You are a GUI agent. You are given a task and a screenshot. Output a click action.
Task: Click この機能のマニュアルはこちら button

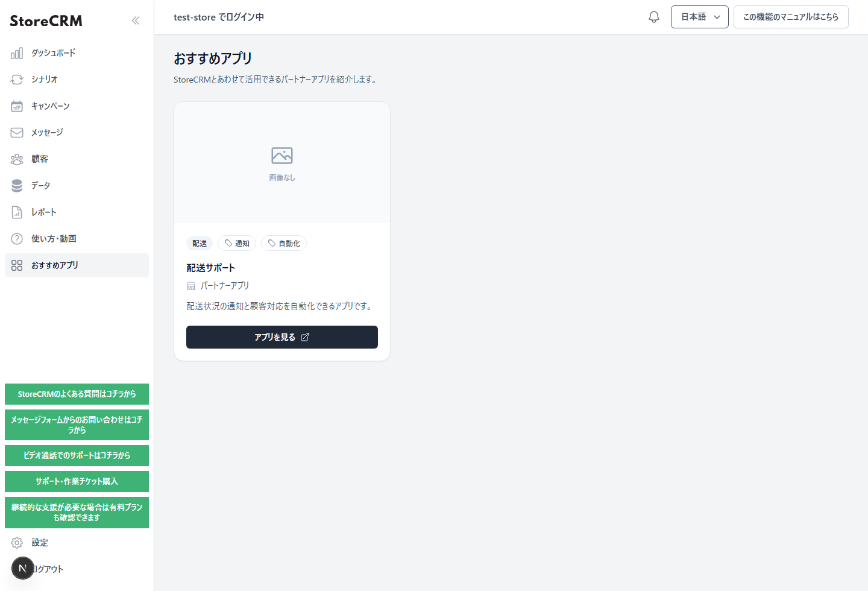(x=791, y=17)
